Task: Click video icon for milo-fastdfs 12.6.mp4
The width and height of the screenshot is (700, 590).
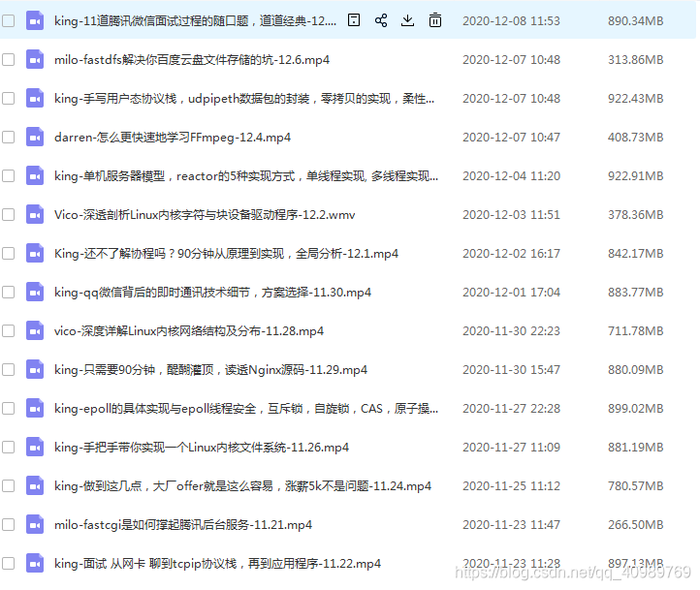Action: [35, 59]
